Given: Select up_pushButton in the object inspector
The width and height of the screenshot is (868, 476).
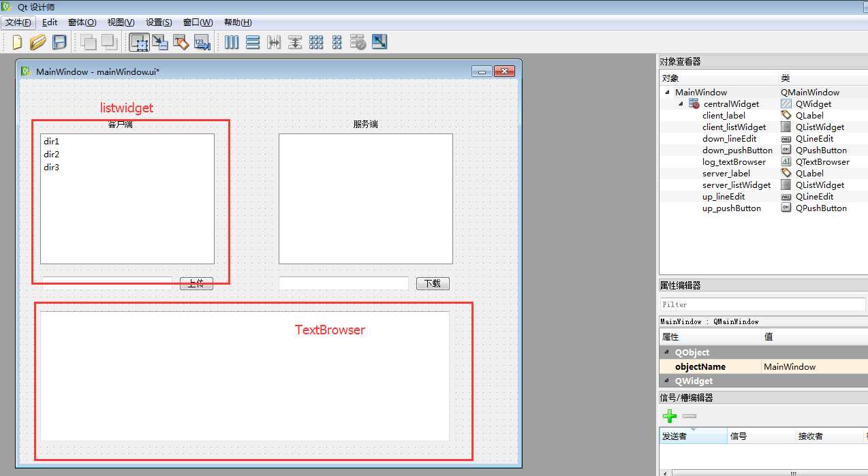Looking at the screenshot, I should click(732, 208).
